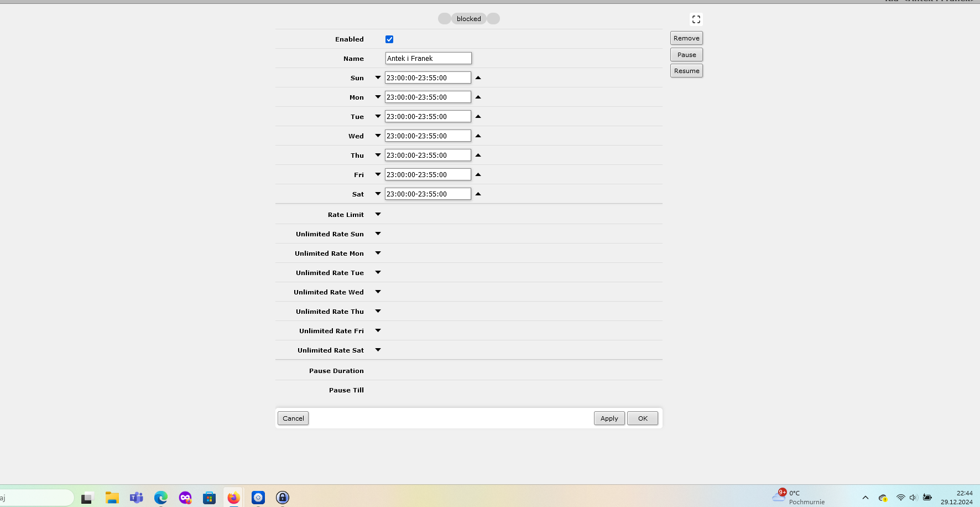Remove this kid control entry
Screen dimensions: 980x507
tap(686, 38)
